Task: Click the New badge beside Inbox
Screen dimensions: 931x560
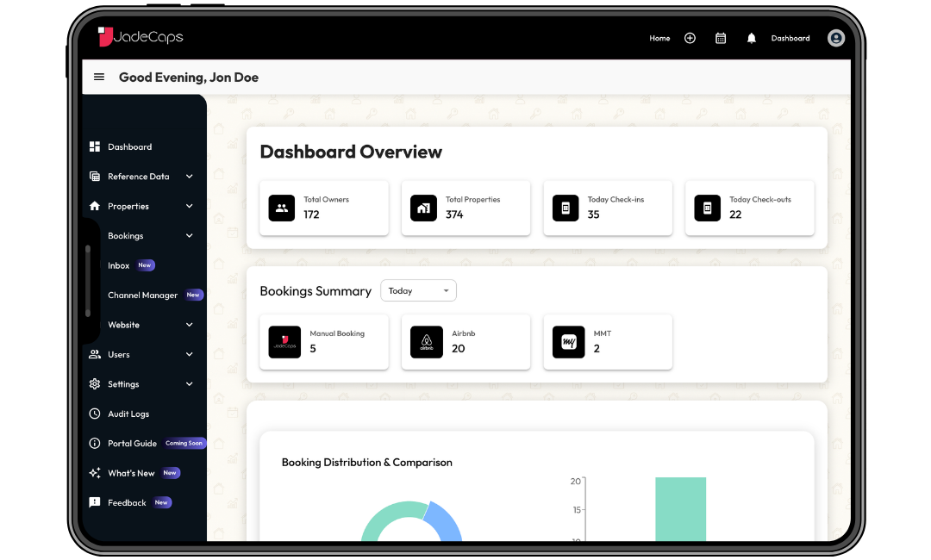Action: pyautogui.click(x=145, y=265)
